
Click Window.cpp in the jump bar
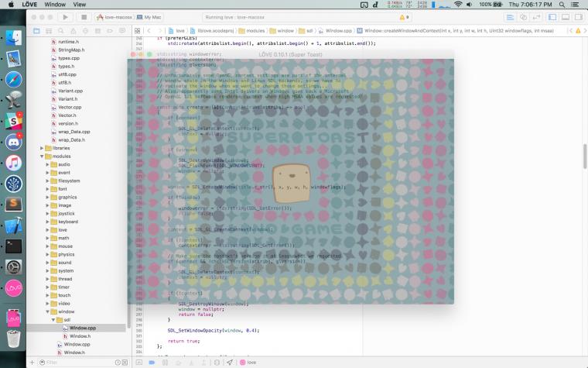tap(335, 31)
